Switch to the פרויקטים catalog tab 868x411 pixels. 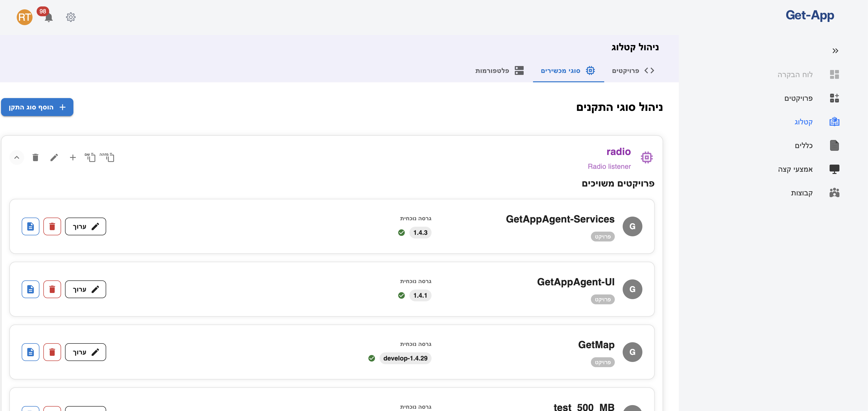click(x=633, y=70)
